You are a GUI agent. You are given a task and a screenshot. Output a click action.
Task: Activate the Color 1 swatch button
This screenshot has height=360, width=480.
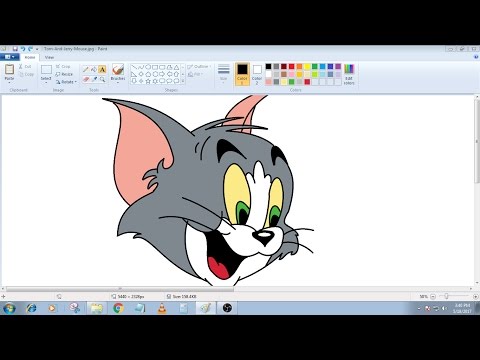(x=242, y=74)
